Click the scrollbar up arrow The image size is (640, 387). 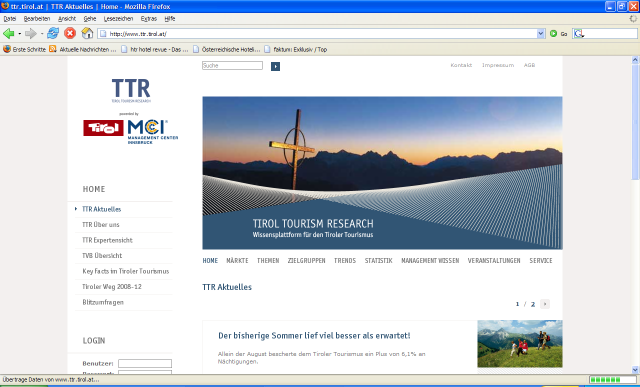(x=635, y=60)
